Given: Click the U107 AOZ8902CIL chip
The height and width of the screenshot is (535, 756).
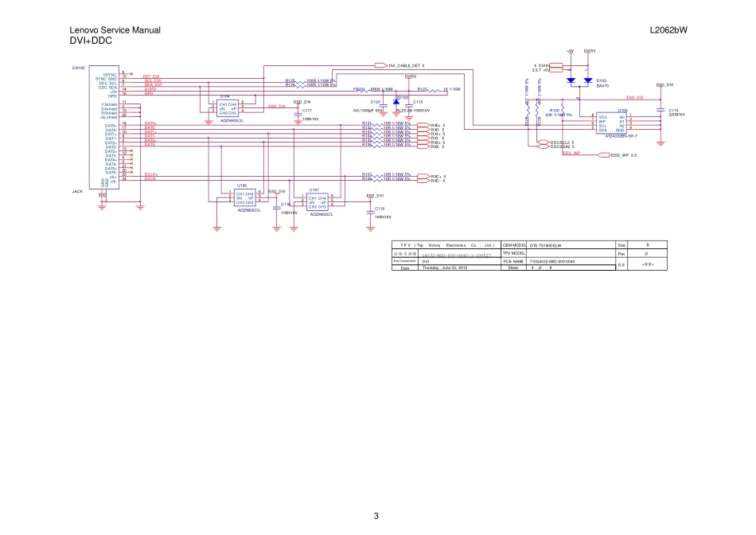Looking at the screenshot, I should 318,201.
